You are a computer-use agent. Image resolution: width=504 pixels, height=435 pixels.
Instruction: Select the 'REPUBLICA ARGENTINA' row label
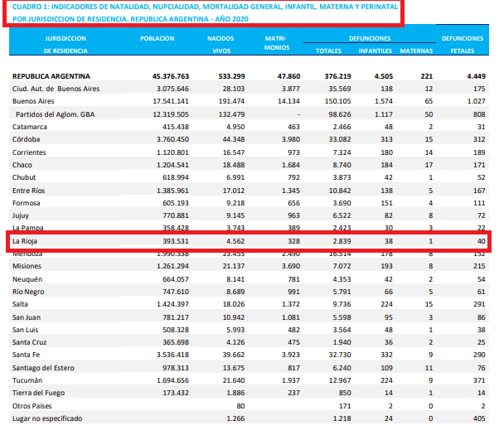click(51, 76)
